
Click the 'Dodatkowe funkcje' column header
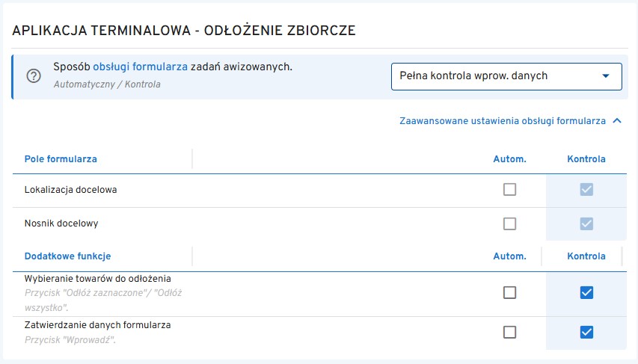[x=67, y=256]
